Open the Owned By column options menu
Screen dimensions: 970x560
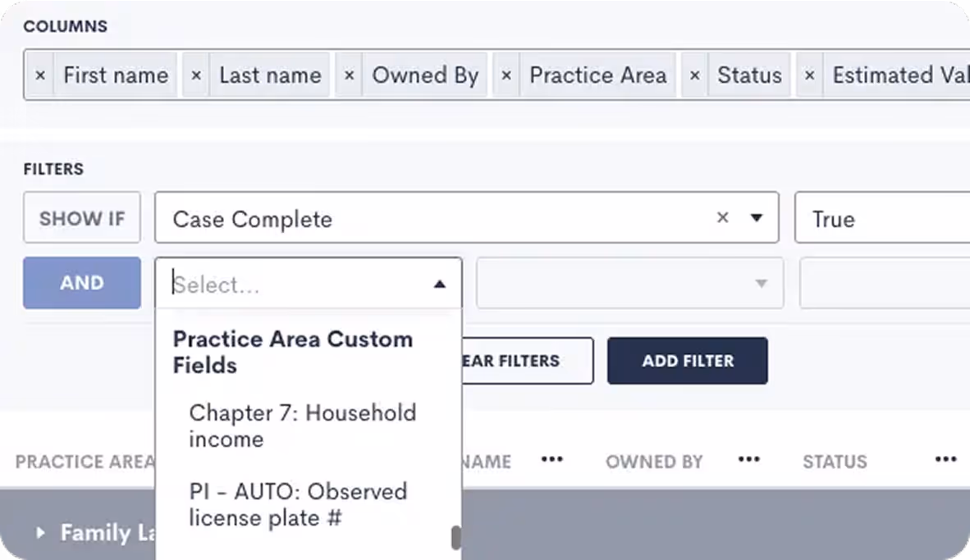(x=748, y=460)
